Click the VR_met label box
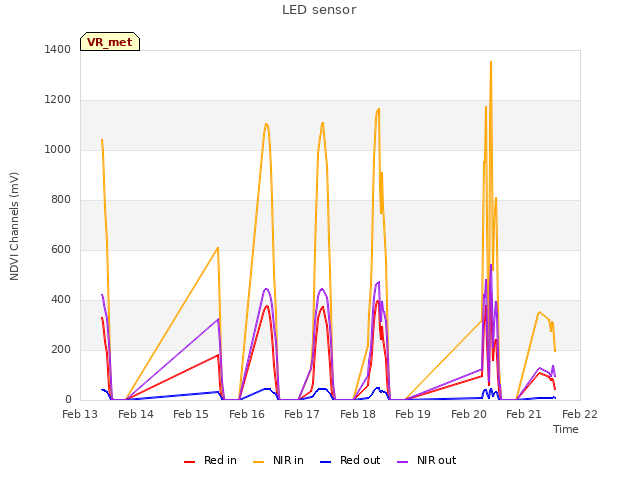This screenshot has height=480, width=640. click(x=110, y=42)
